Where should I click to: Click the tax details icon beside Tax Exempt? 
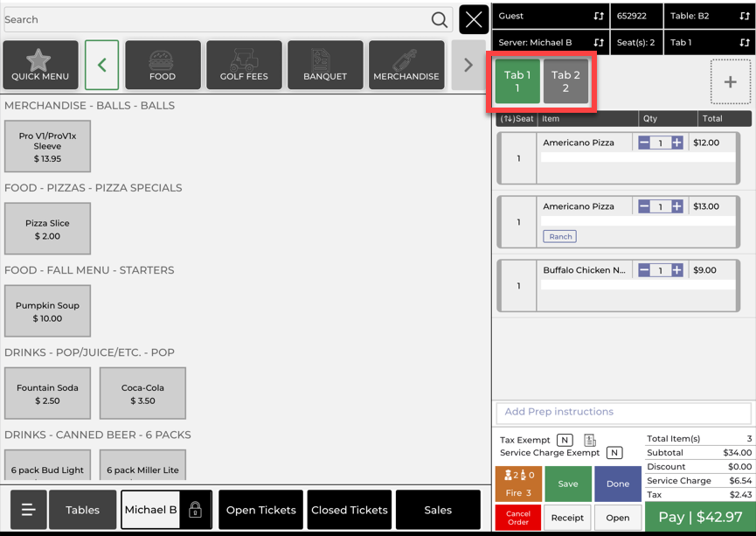click(590, 441)
